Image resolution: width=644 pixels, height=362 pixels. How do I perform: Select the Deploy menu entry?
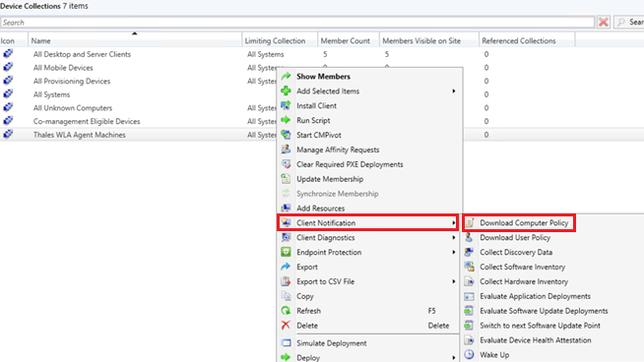308,357
